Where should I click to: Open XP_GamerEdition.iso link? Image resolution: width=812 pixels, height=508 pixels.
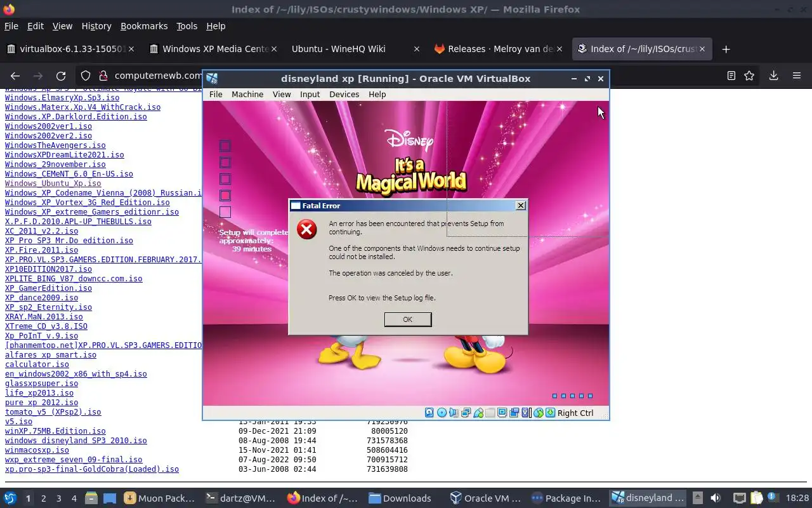(48, 288)
